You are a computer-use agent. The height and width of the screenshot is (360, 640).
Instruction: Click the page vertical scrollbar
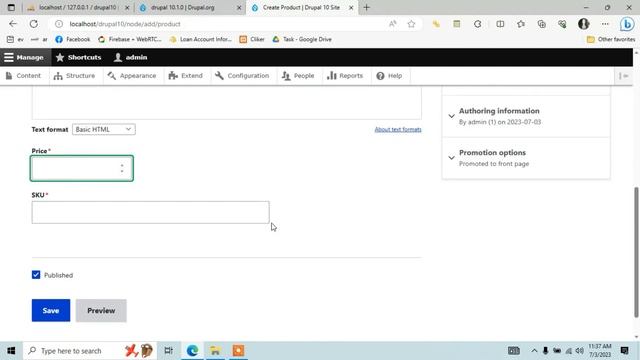point(636,251)
